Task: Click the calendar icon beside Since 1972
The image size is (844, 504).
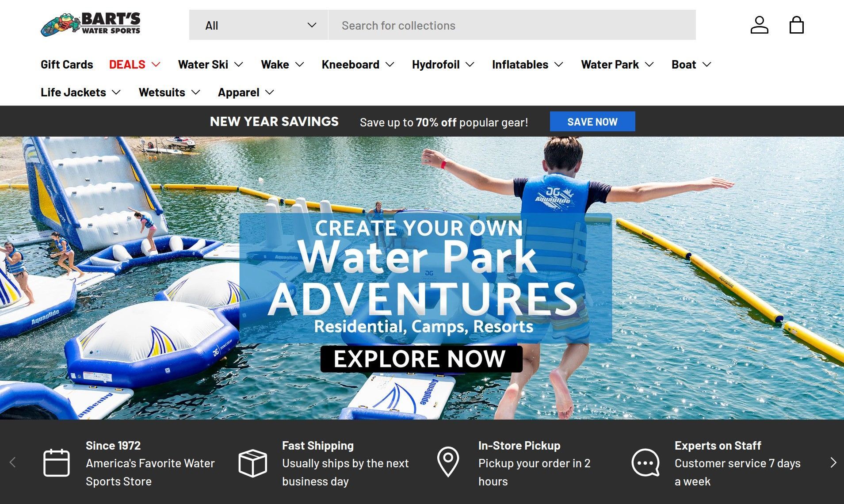Action: [x=57, y=463]
